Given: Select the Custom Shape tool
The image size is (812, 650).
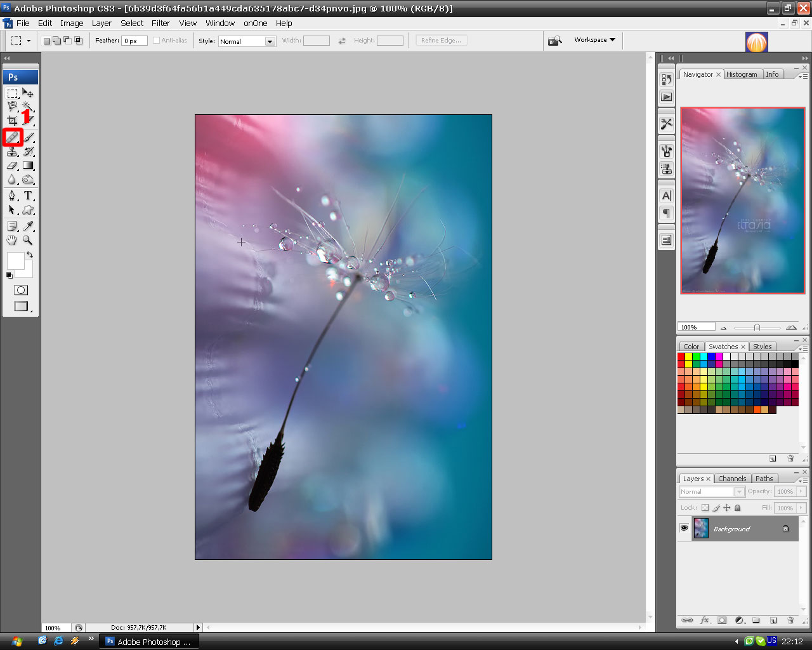Looking at the screenshot, I should click(28, 210).
